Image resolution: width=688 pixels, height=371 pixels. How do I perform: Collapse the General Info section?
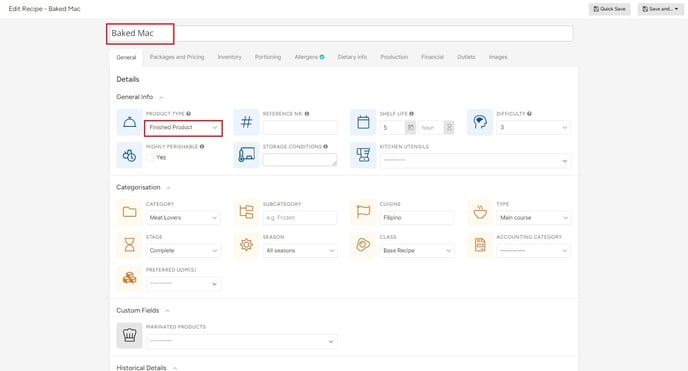[x=161, y=97]
